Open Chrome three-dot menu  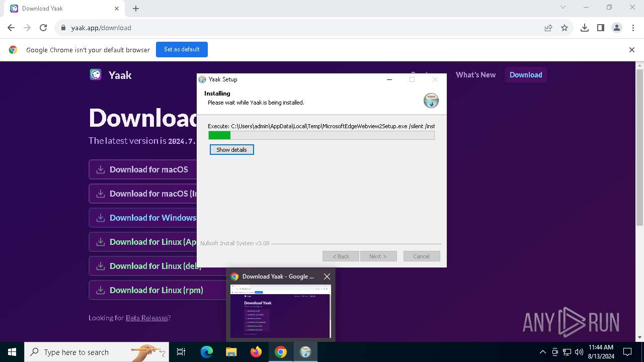coord(632,28)
